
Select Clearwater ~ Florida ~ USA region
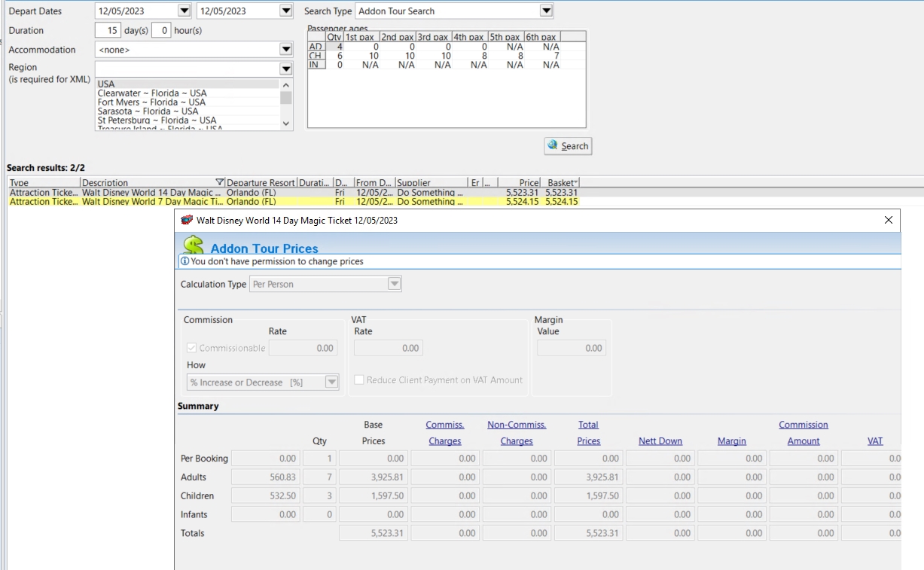[x=151, y=93]
